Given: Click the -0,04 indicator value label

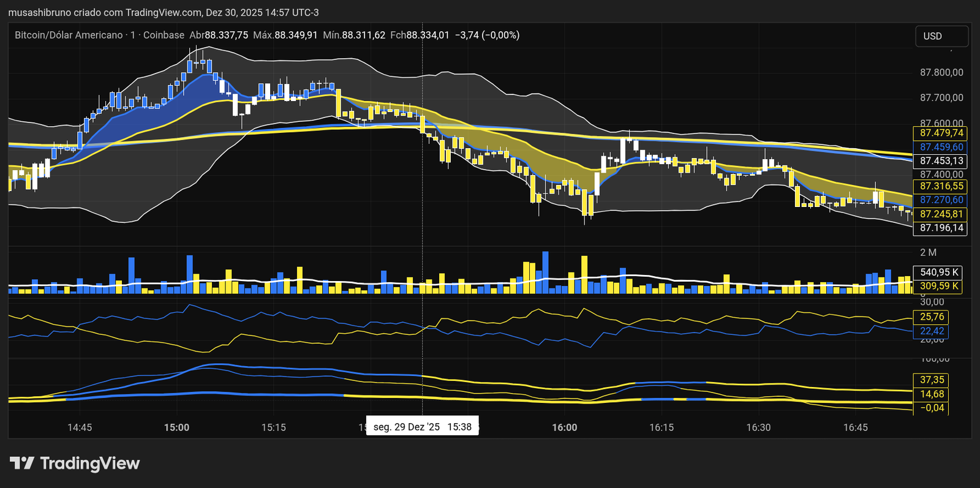Looking at the screenshot, I should pyautogui.click(x=932, y=408).
